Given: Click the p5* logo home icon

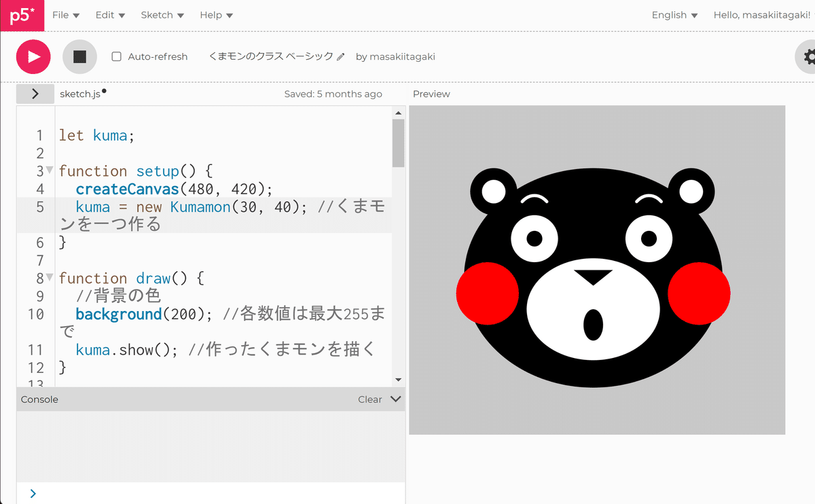Looking at the screenshot, I should 22,15.
